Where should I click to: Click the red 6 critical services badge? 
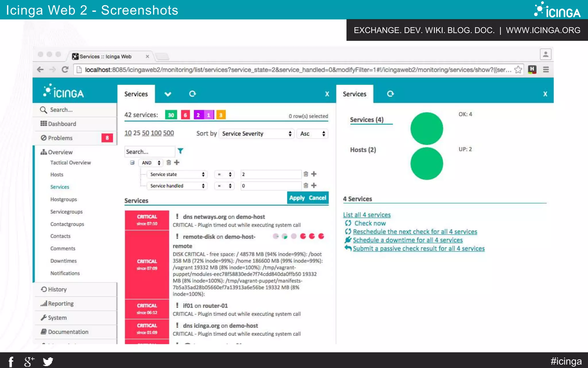click(185, 115)
